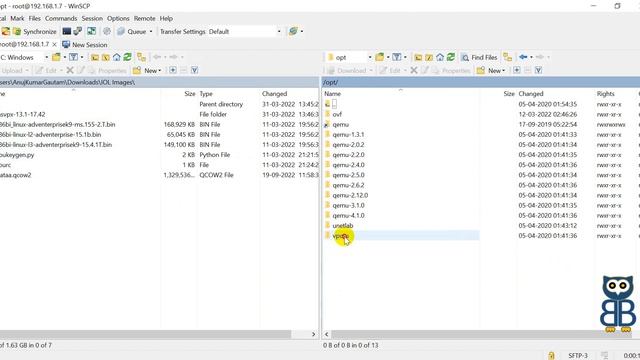Open the Session menu
The width and height of the screenshot is (640, 360).
point(92,18)
